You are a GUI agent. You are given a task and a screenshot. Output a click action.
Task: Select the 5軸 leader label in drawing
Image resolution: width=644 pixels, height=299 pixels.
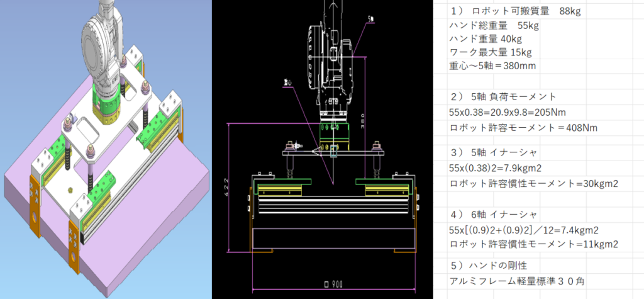pyautogui.click(x=369, y=18)
